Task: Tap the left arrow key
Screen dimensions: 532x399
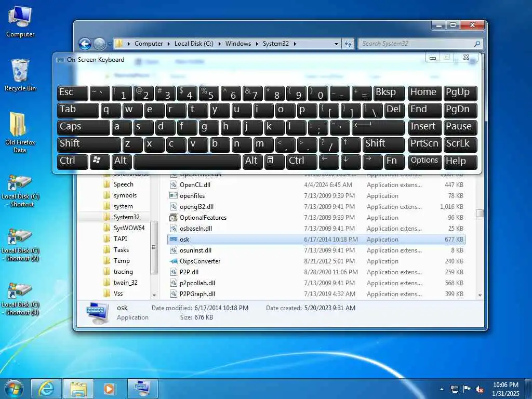Action: [x=329, y=162]
